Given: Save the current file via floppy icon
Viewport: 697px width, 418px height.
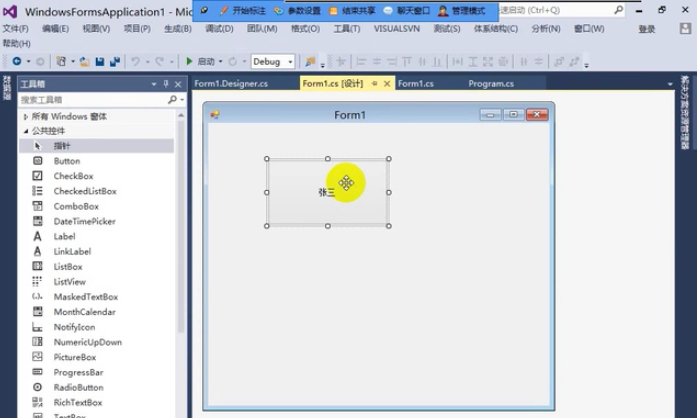Looking at the screenshot, I should click(x=100, y=61).
